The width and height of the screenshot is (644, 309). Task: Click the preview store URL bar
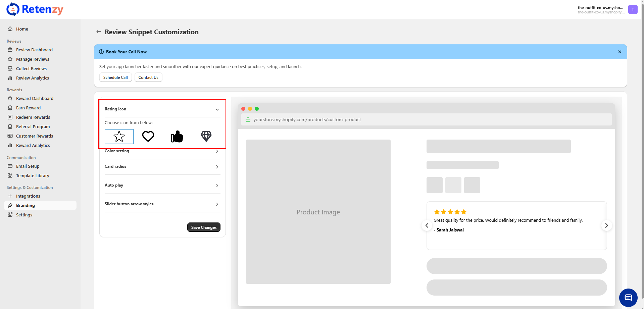(426, 120)
